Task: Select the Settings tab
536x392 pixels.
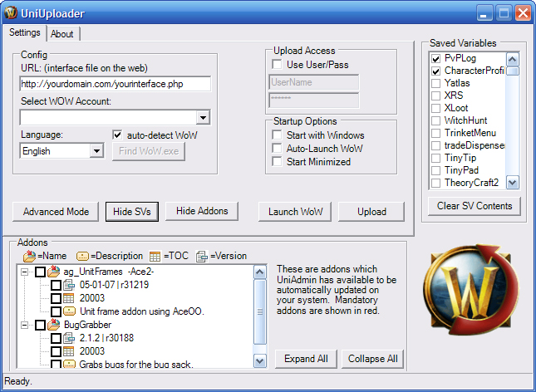Action: (x=25, y=32)
